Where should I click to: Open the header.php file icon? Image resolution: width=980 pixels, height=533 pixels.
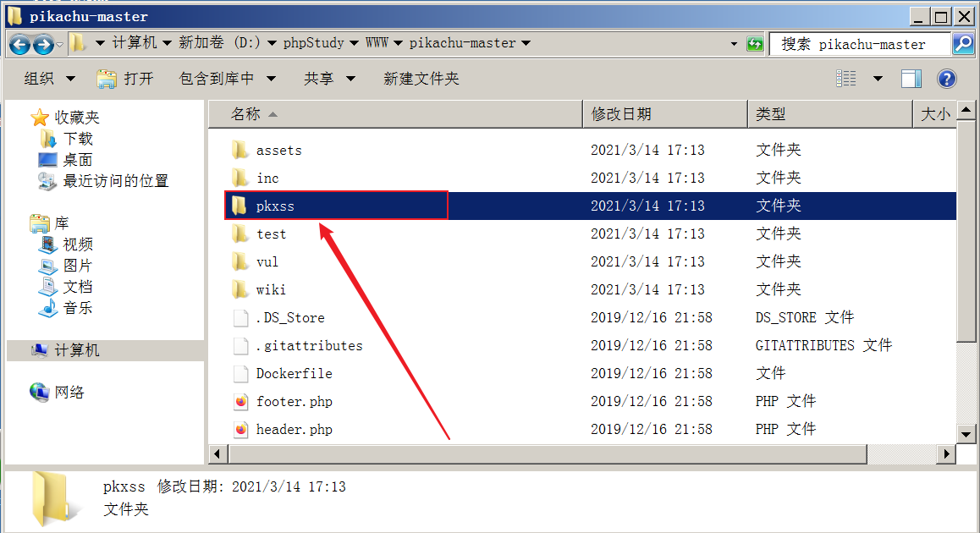point(240,429)
